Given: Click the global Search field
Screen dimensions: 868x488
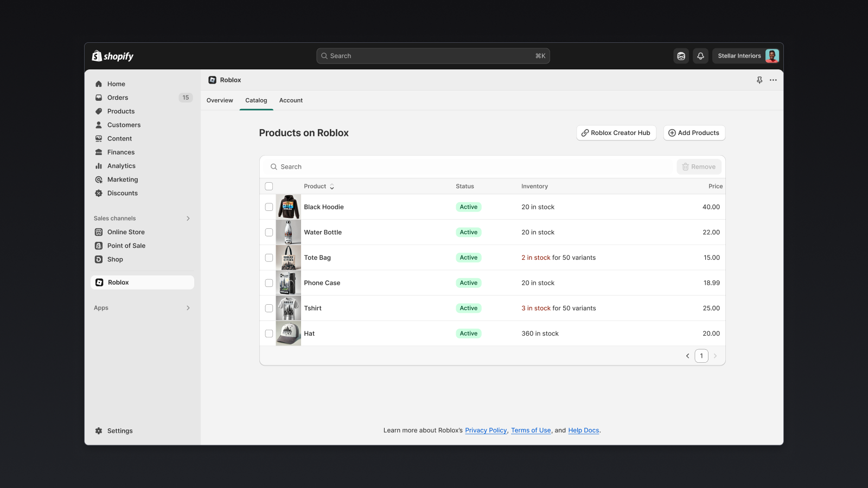Looking at the screenshot, I should click(x=433, y=56).
